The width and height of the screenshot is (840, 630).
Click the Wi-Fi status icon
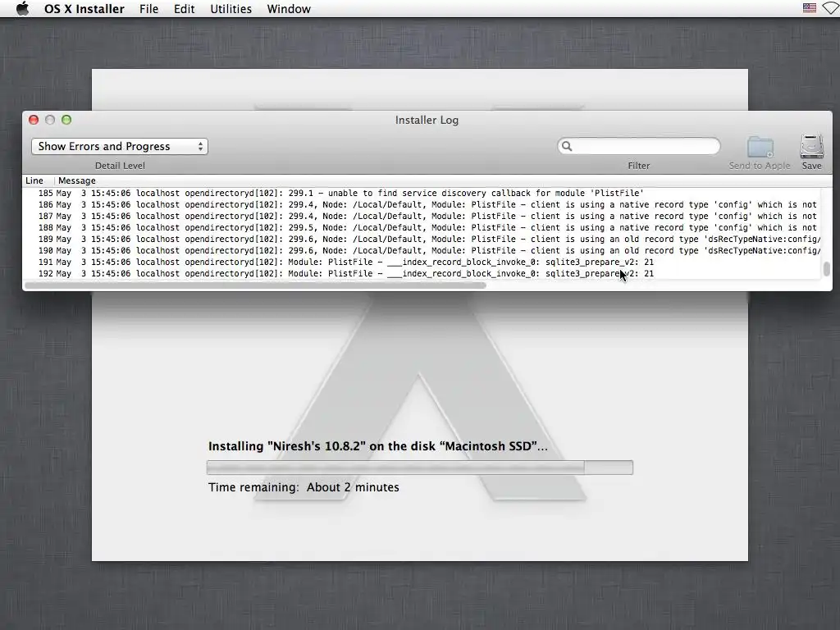[832, 8]
